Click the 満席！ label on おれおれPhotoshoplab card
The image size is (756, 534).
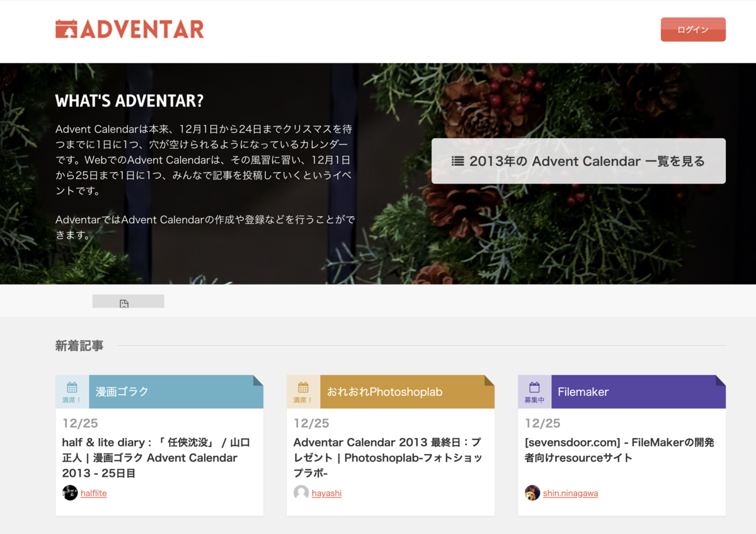tap(303, 400)
